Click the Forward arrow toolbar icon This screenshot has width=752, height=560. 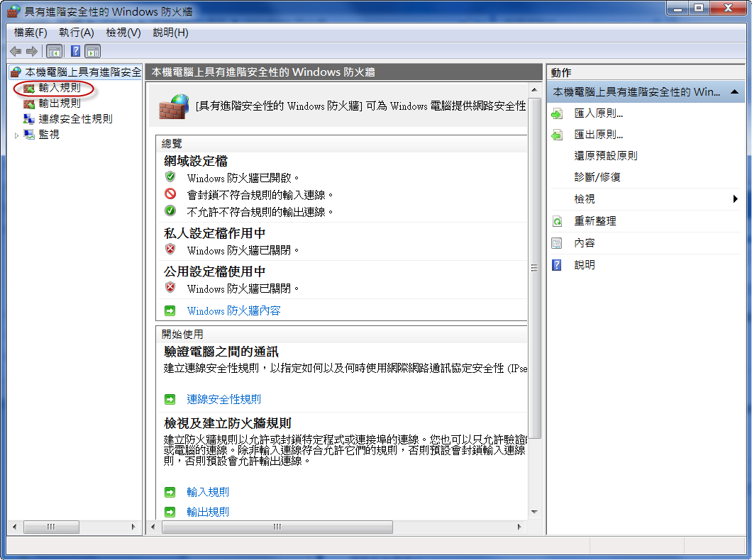32,51
